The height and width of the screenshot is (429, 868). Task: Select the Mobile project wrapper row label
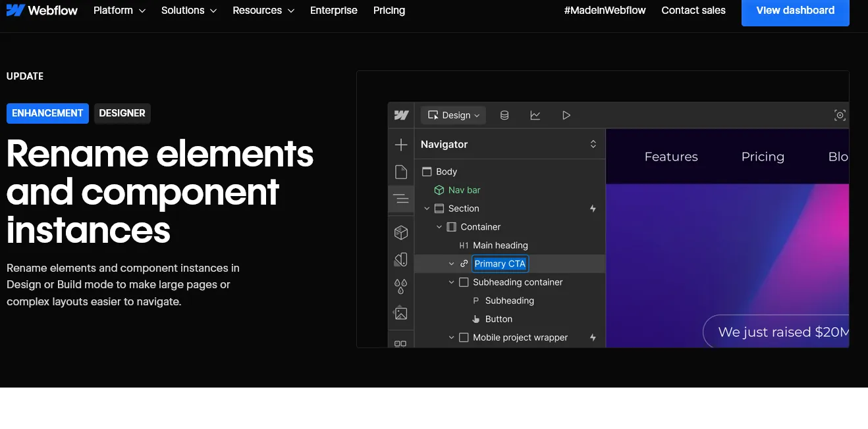(x=520, y=338)
